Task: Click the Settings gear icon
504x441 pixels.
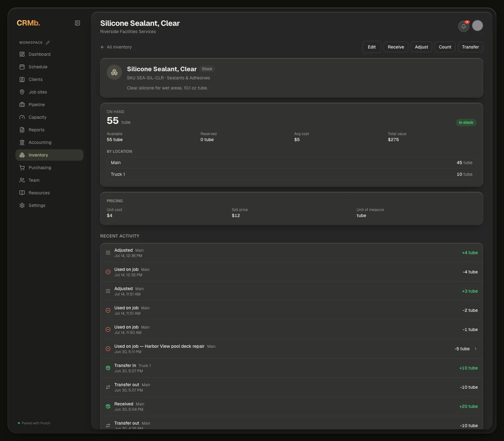Action: (x=22, y=205)
